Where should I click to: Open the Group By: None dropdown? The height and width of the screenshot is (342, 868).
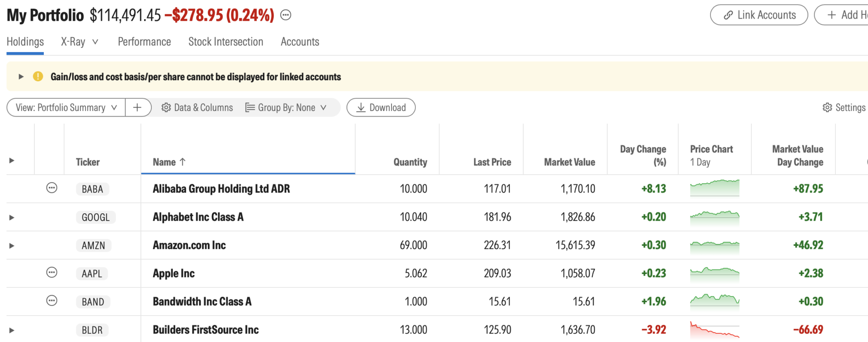(286, 107)
